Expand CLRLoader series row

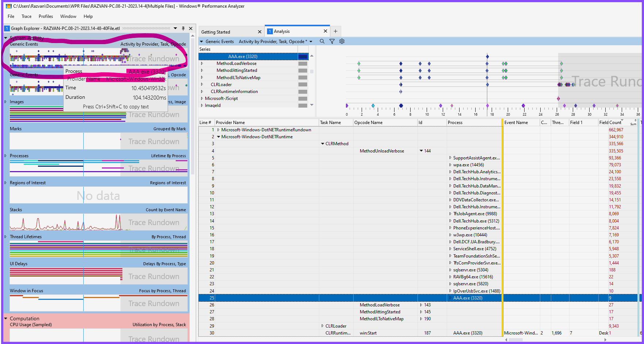202,84
